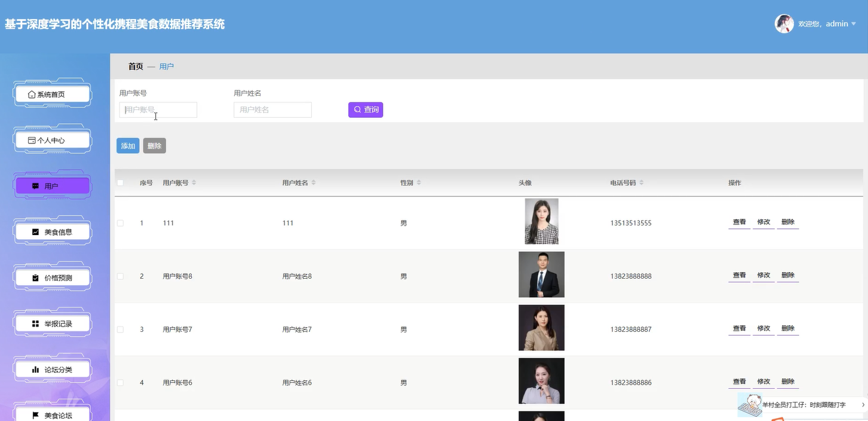Click the avatar photo of 用户账号6
The width and height of the screenshot is (868, 421).
click(x=541, y=381)
